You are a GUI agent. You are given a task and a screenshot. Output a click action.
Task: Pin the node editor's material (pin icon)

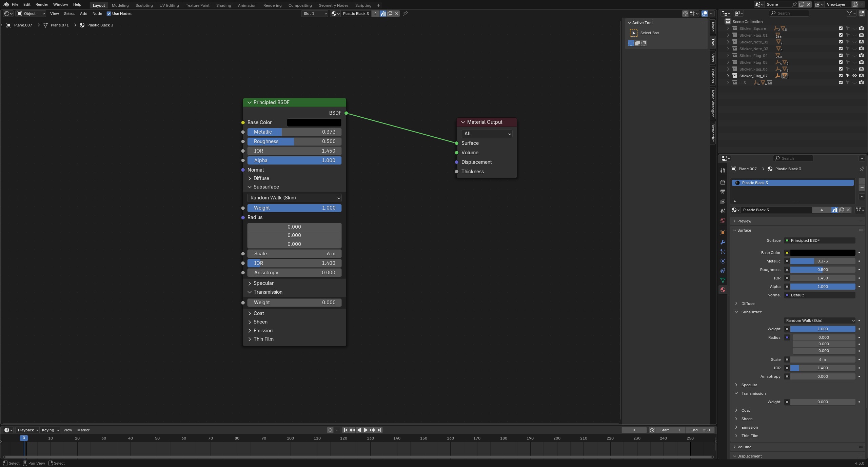405,14
